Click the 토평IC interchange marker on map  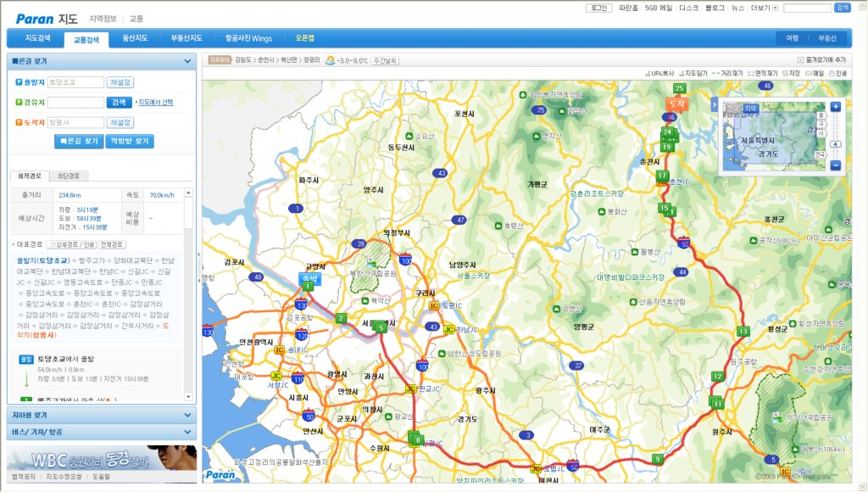(x=434, y=306)
